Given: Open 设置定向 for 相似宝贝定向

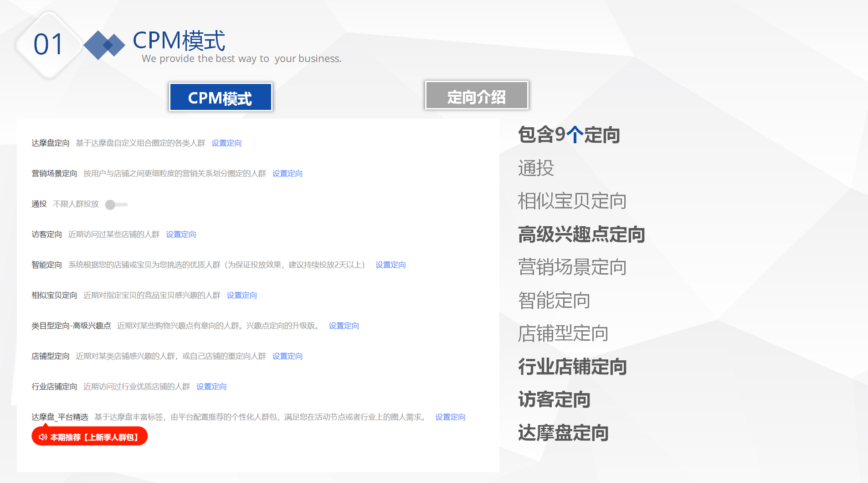Looking at the screenshot, I should click(x=242, y=296).
